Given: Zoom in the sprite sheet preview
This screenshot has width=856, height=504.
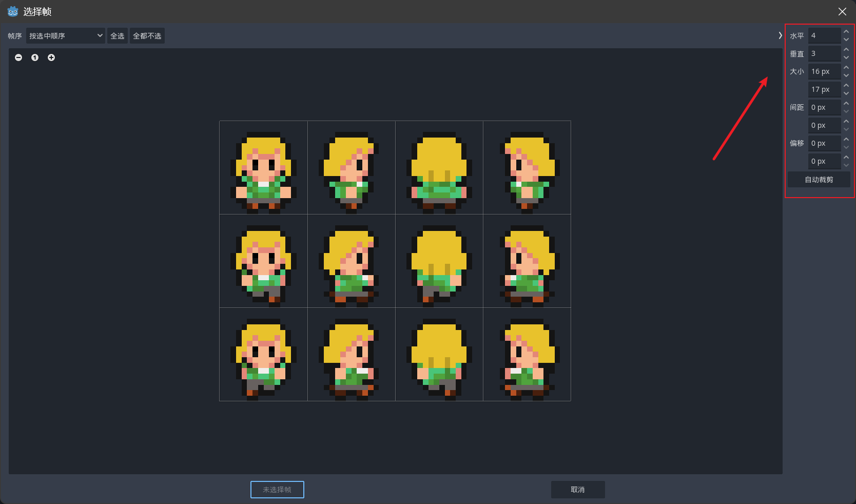Looking at the screenshot, I should pos(51,57).
